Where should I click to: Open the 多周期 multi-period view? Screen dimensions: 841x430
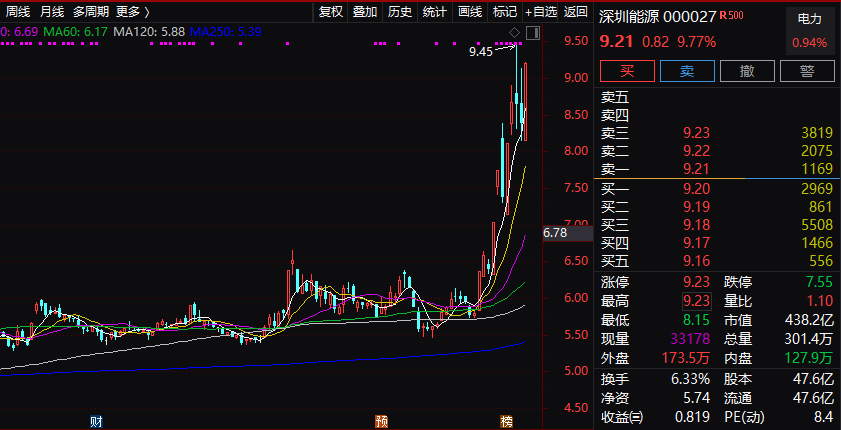91,11
